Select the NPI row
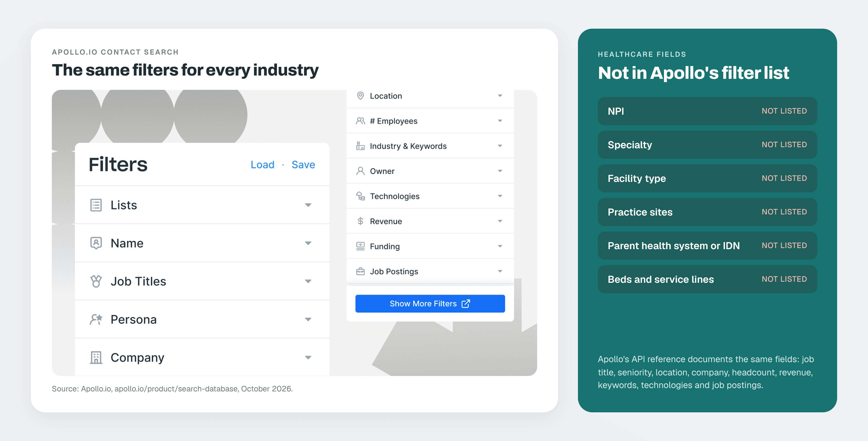868x441 pixels. coord(707,111)
